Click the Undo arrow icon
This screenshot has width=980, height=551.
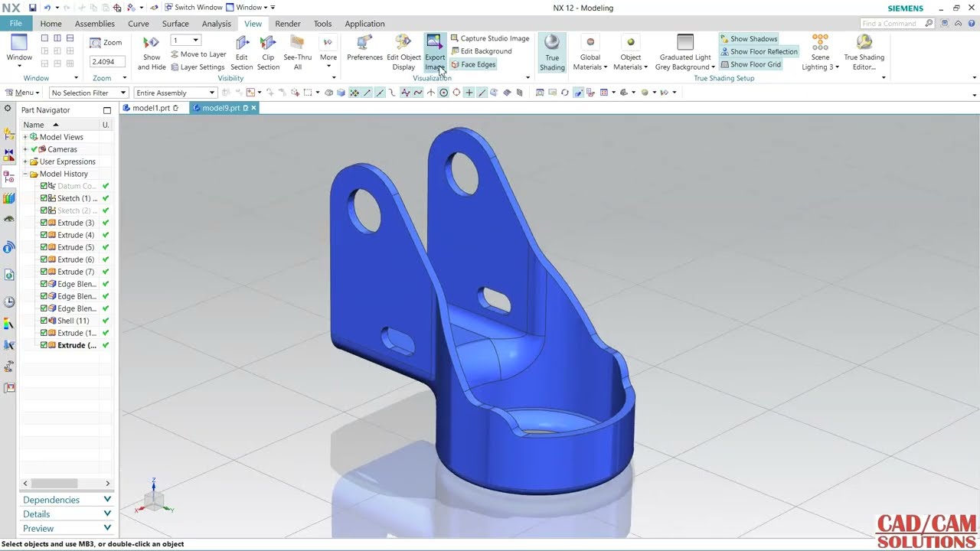pos(47,8)
